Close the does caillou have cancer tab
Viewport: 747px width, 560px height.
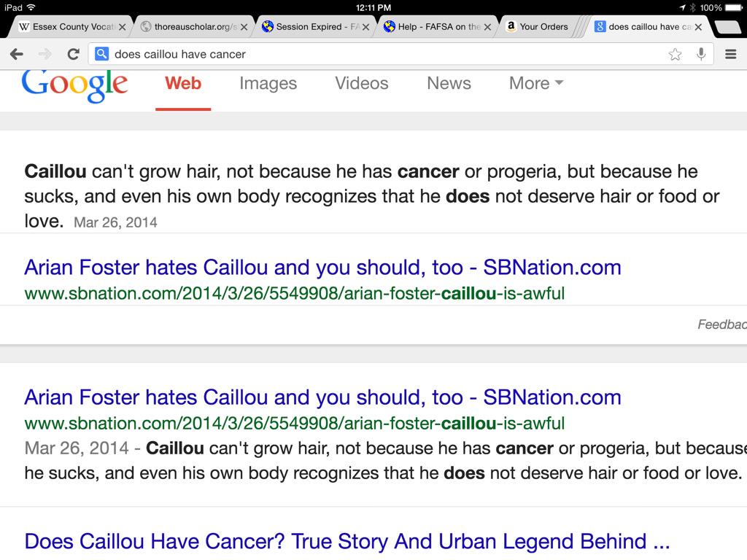(x=698, y=27)
